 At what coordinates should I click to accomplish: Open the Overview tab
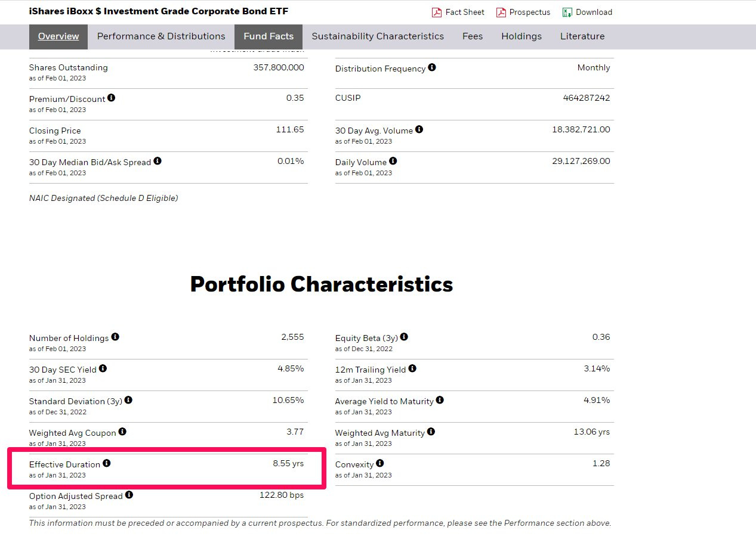58,36
